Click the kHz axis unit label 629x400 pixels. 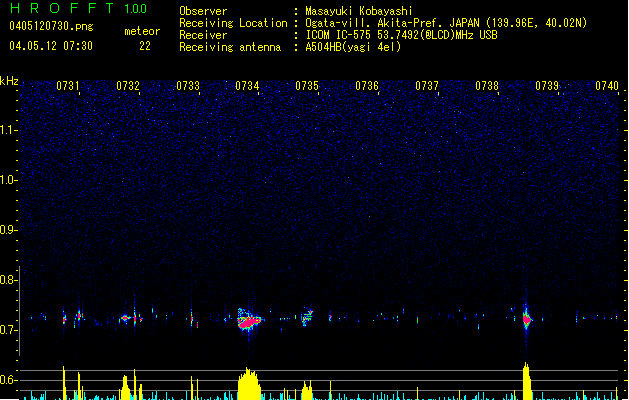tap(9, 81)
